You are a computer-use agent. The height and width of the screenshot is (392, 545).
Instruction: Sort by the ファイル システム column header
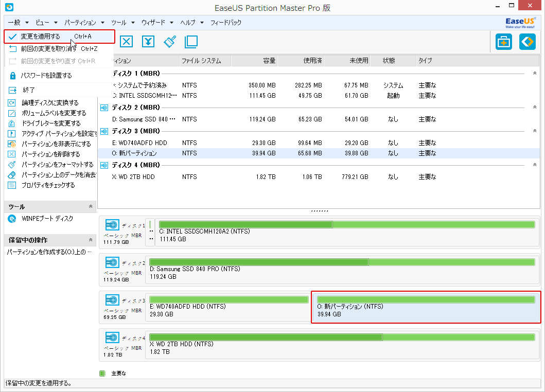(205, 61)
